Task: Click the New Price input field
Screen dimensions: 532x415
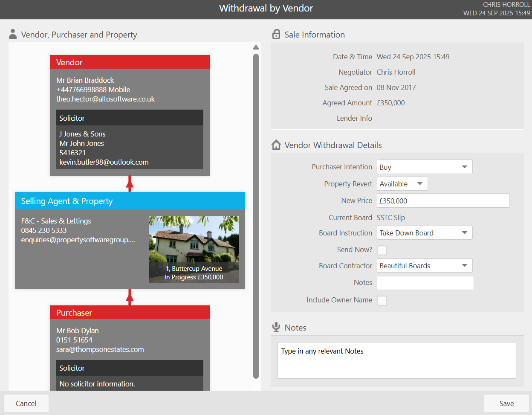Action: (x=443, y=200)
